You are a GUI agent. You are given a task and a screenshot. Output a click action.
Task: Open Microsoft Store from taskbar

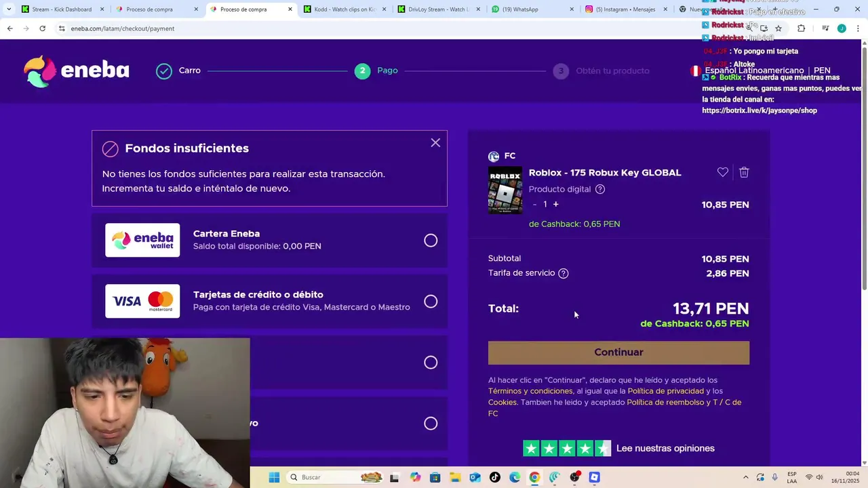pyautogui.click(x=435, y=478)
